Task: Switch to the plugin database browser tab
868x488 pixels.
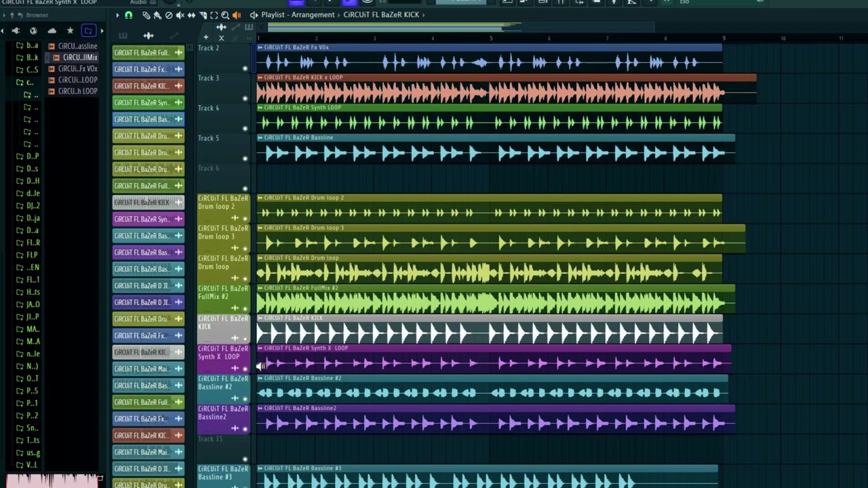Action: pos(16,30)
